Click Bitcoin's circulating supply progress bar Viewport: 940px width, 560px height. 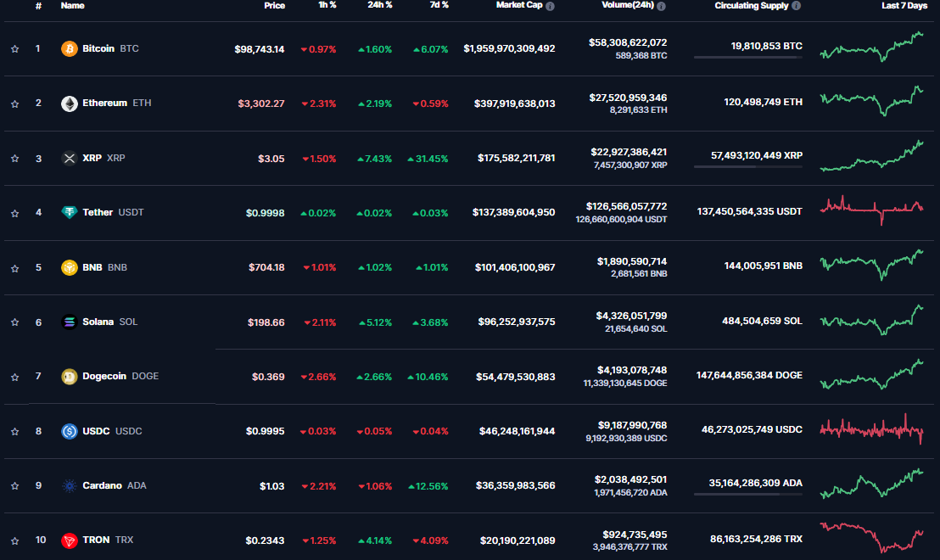(x=747, y=57)
